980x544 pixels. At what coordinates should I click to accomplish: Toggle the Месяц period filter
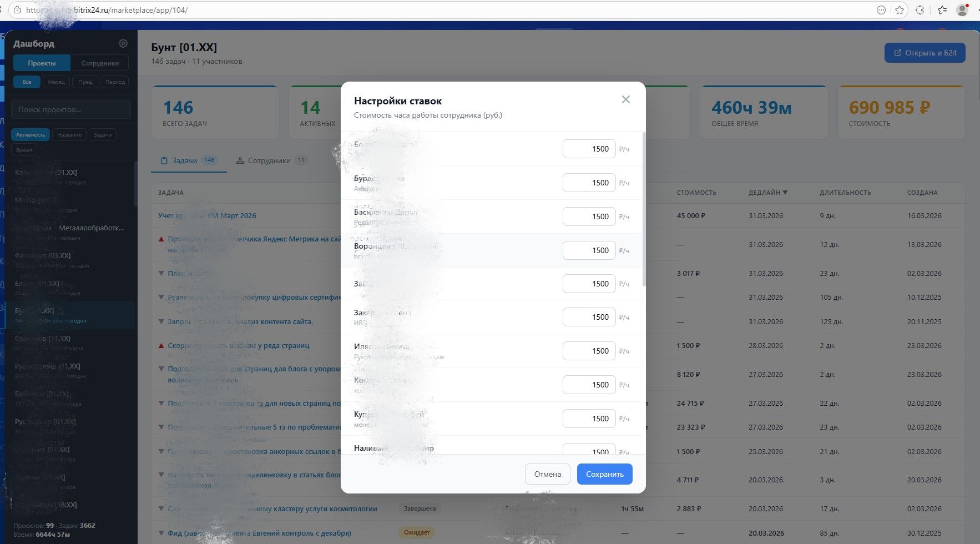(56, 82)
